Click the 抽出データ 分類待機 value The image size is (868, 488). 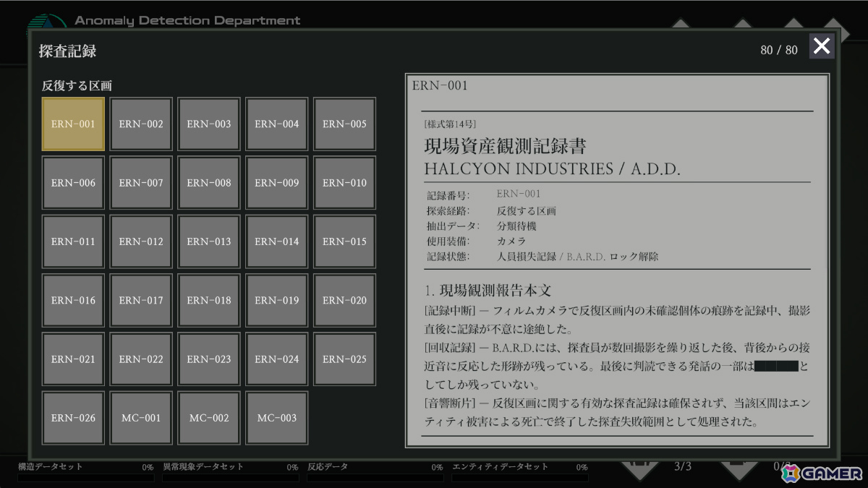tap(516, 226)
